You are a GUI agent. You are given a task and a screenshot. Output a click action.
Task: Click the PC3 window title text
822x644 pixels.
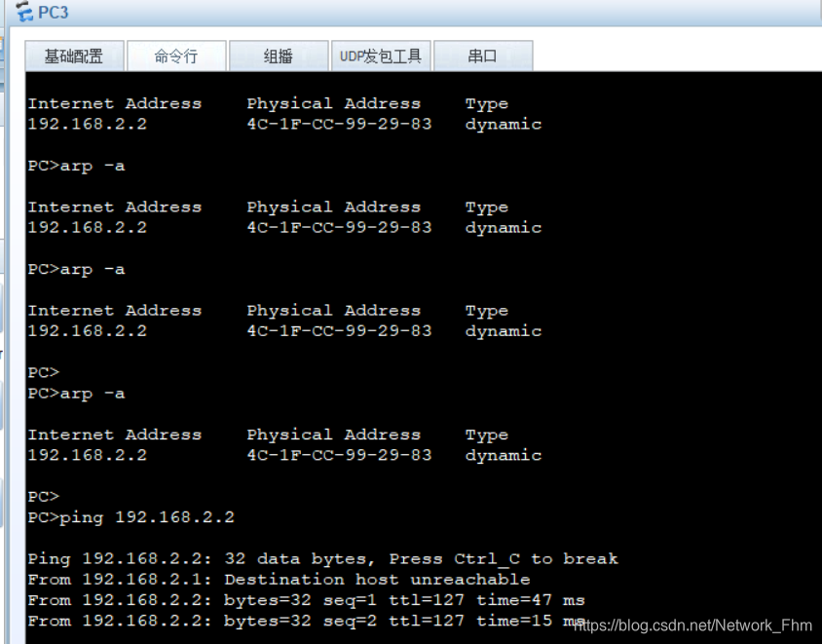(x=53, y=12)
